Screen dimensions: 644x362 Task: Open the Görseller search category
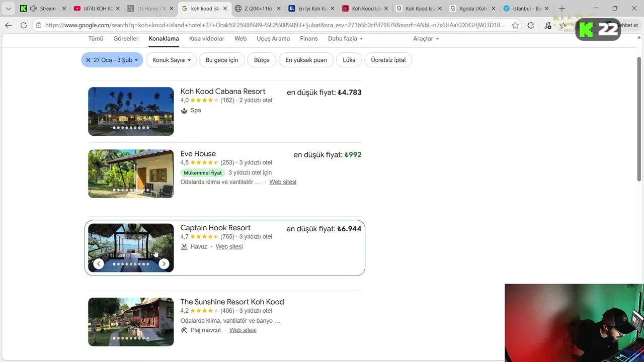126,39
